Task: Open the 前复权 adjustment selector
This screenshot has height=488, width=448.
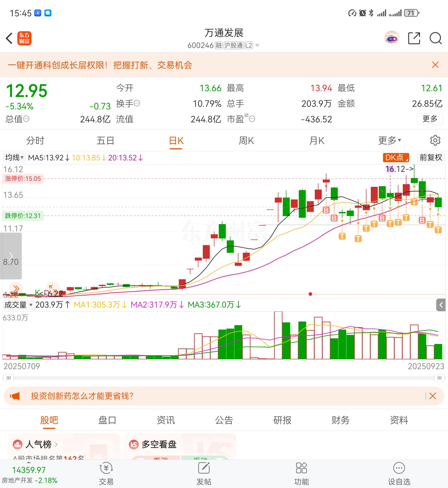Action: coord(431,158)
